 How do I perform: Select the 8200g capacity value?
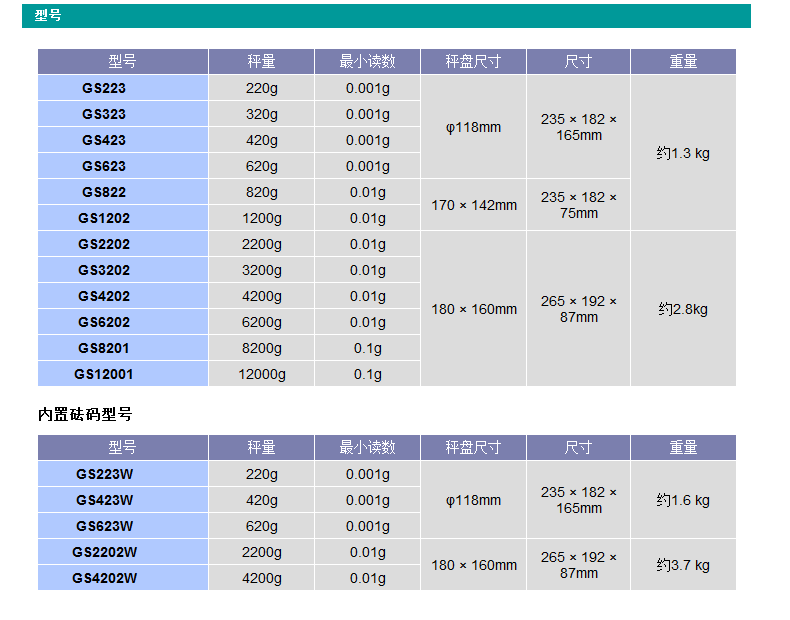tap(262, 348)
